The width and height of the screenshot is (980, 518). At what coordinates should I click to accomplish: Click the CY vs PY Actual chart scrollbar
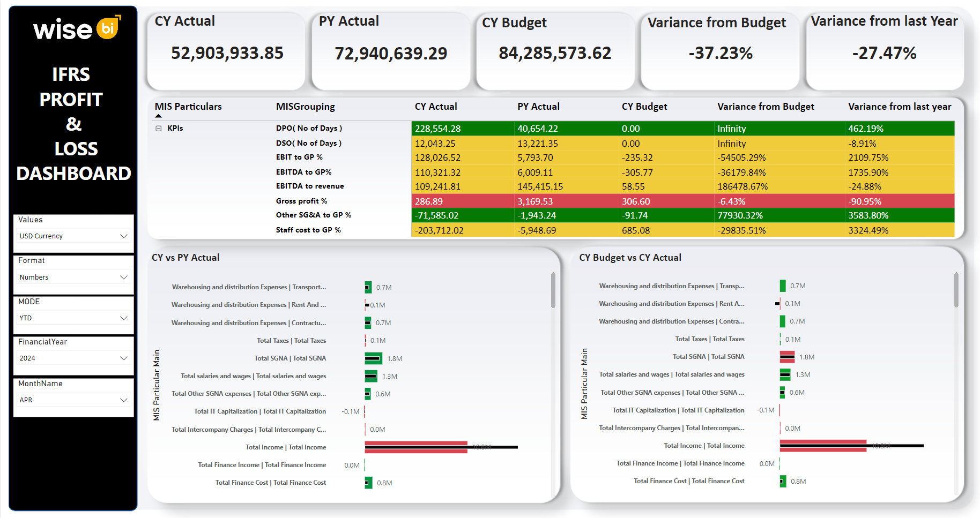coord(553,290)
